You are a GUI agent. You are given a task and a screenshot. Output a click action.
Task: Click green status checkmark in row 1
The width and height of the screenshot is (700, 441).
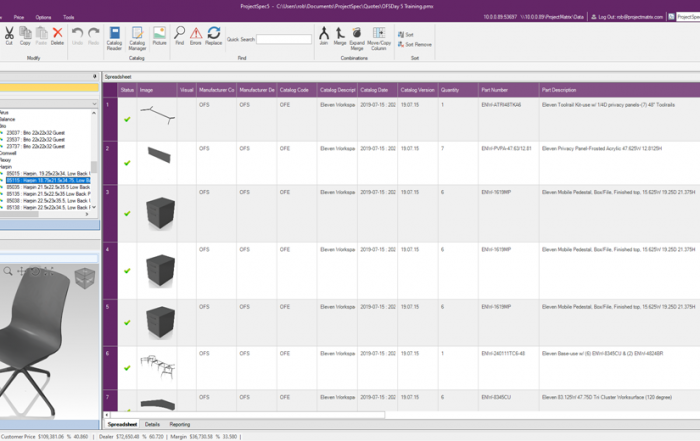127,119
